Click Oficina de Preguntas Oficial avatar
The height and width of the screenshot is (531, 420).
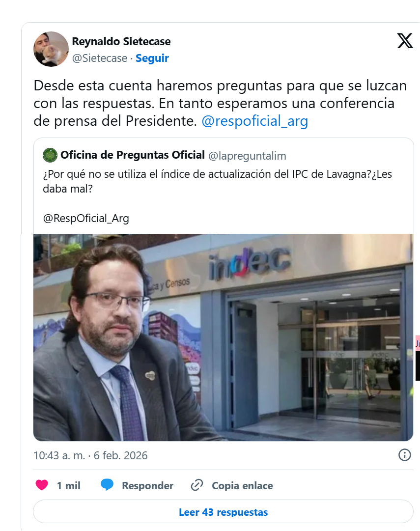[50, 155]
